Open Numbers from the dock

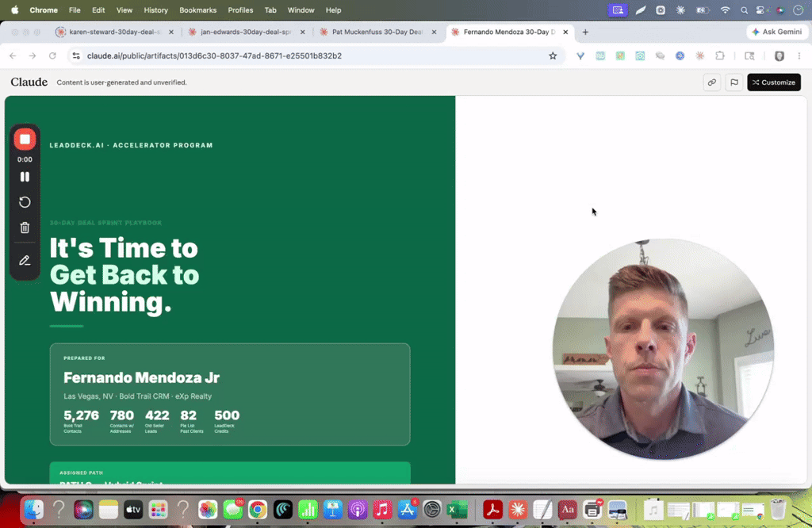tap(308, 510)
